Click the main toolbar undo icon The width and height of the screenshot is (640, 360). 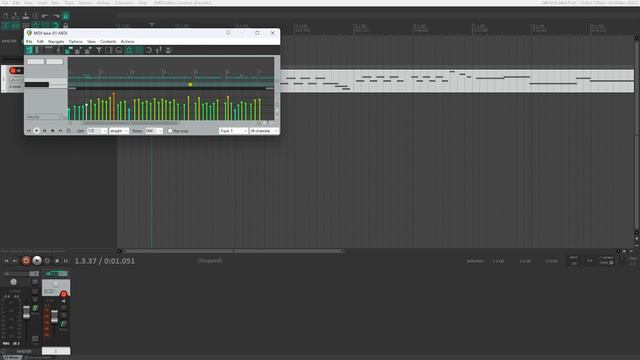45,16
